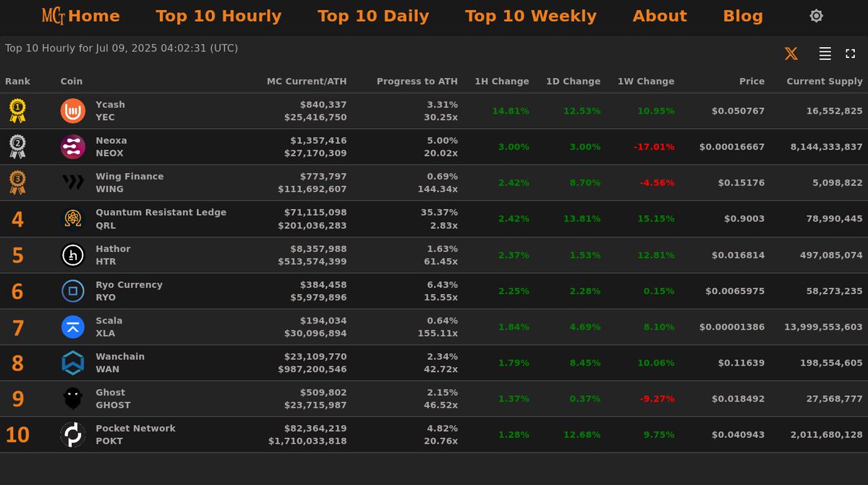Enter fullscreen with the expand icon
The height and width of the screenshot is (485, 868).
(851, 53)
